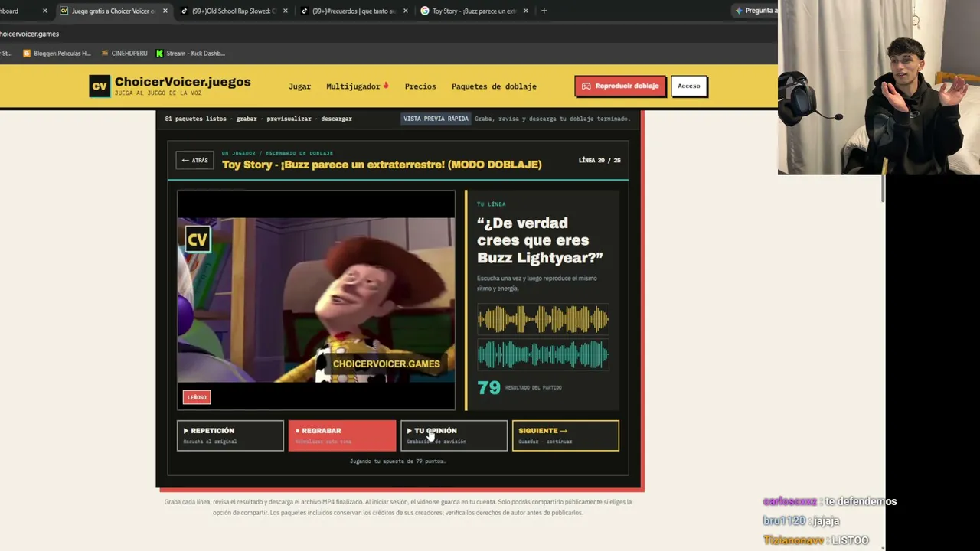Close the Choicer Voicer browser tab
This screenshot has width=980, height=551.
coord(165,11)
